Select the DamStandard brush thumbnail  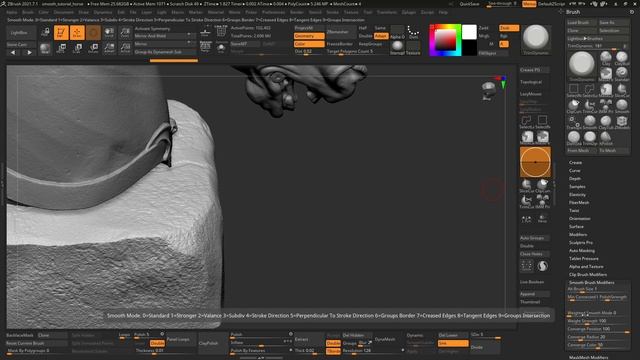(x=574, y=138)
